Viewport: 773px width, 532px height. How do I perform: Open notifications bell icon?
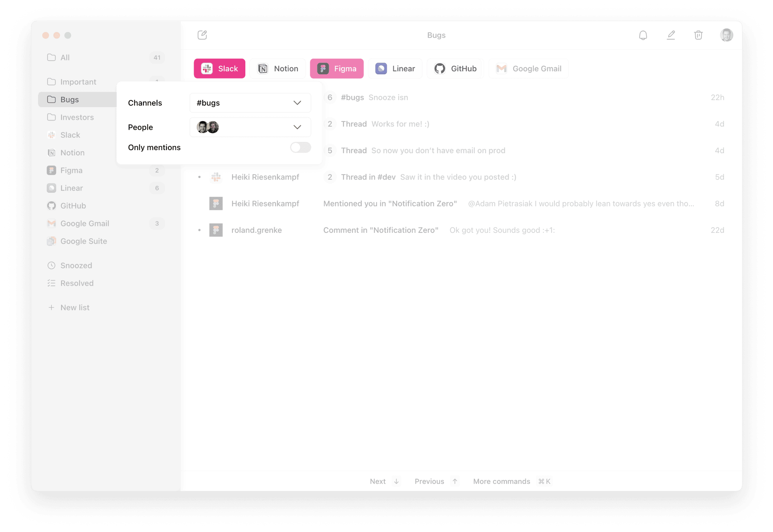(x=643, y=35)
